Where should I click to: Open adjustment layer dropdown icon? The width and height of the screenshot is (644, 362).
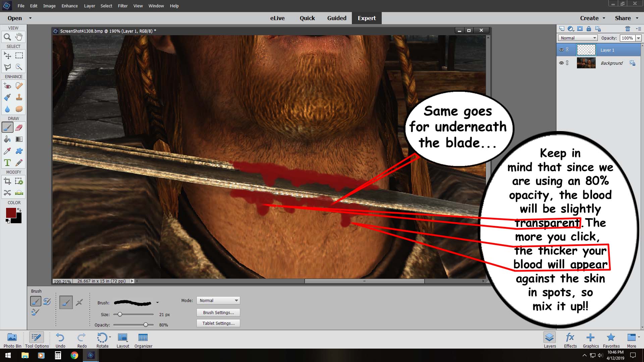click(x=571, y=29)
